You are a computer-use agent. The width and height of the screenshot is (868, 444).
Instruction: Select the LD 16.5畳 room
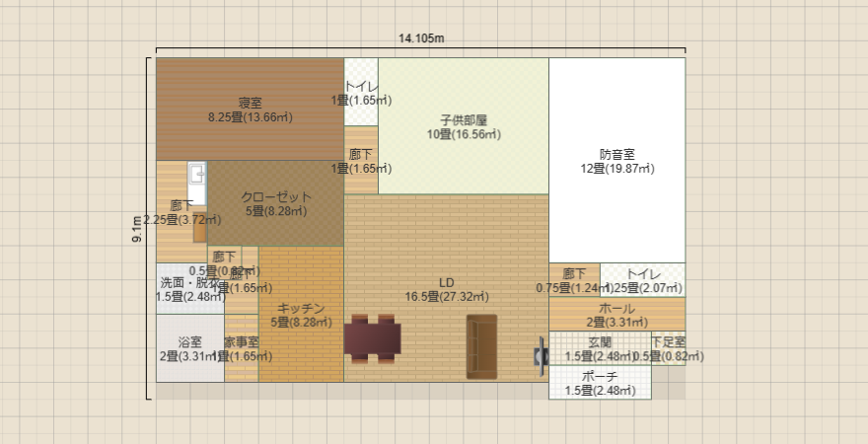pyautogui.click(x=446, y=288)
